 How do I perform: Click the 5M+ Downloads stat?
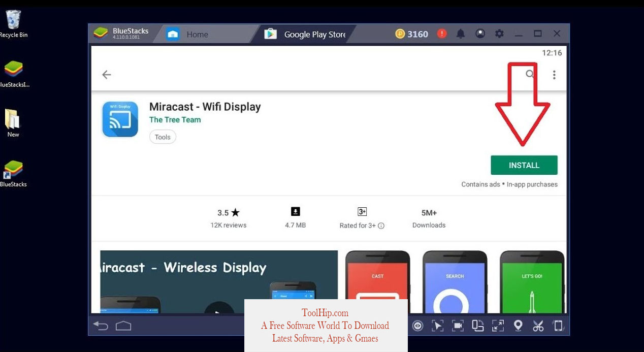429,218
